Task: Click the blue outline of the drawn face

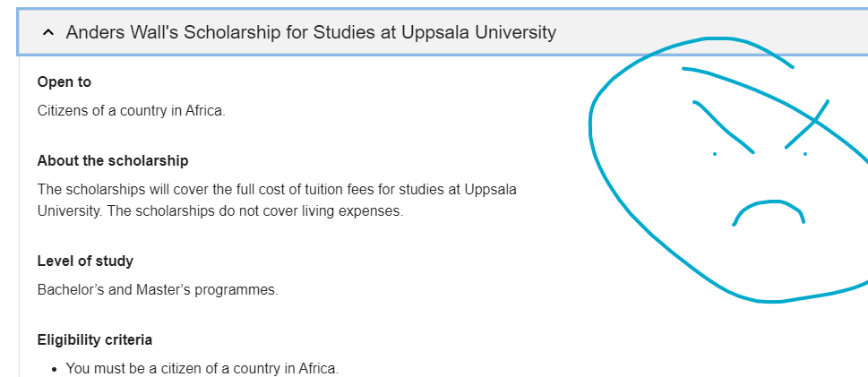Action: pos(591,127)
